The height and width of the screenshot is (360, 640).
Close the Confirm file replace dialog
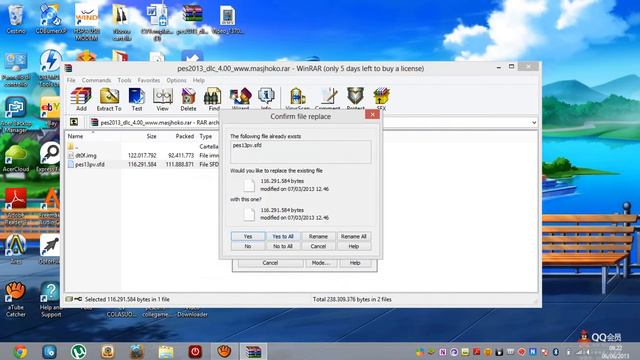[x=372, y=115]
